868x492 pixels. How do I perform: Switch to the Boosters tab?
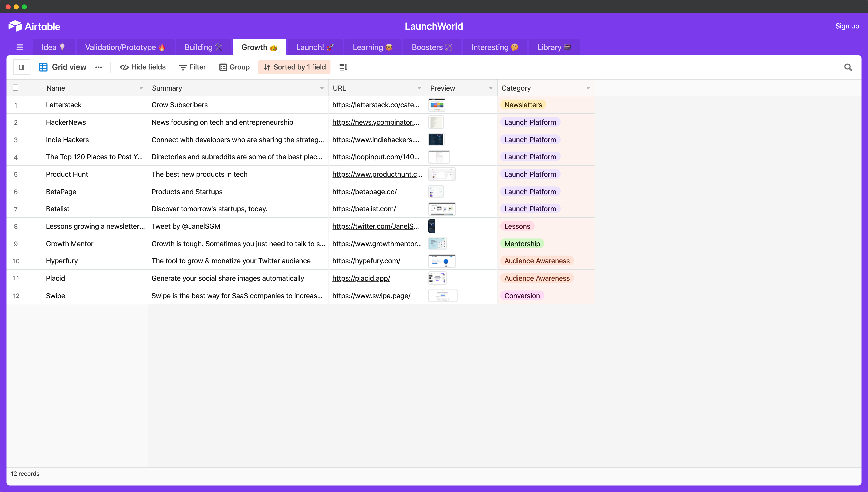click(432, 47)
